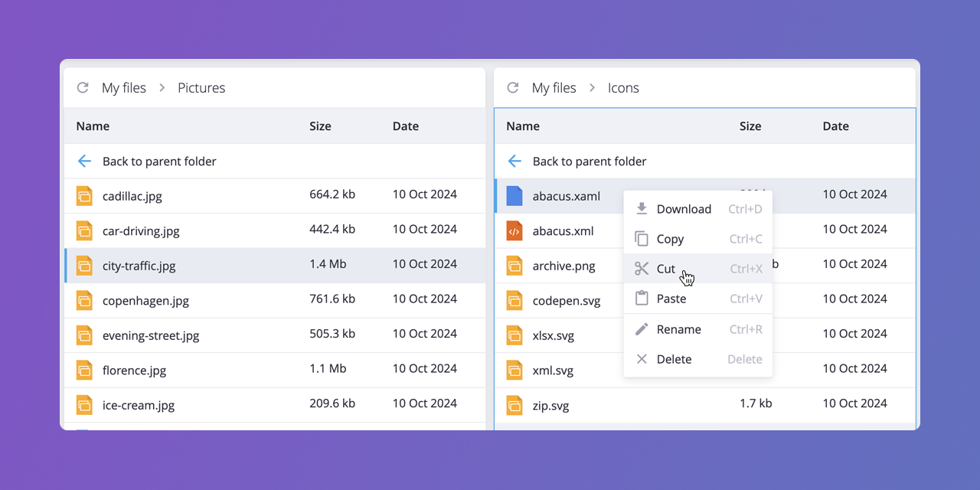
Task: Click image icon of archive.png
Action: (514, 266)
